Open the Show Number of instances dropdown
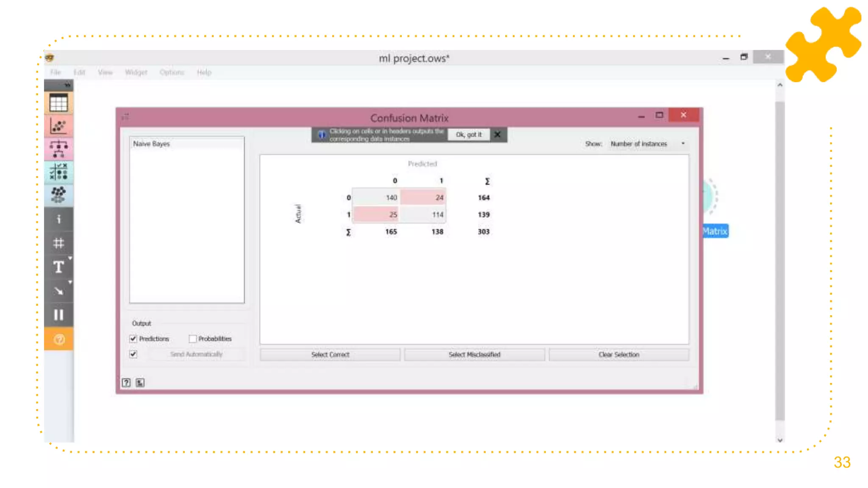This screenshot has height=488, width=868. tap(647, 144)
